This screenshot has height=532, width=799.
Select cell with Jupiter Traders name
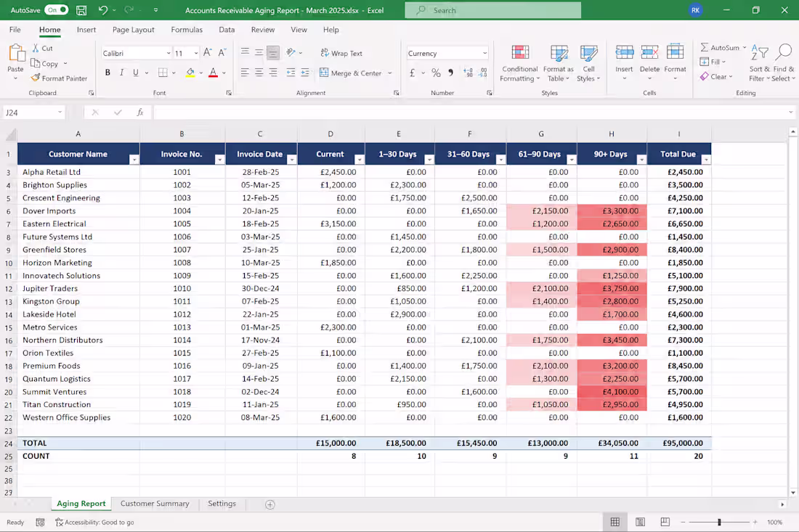78,288
